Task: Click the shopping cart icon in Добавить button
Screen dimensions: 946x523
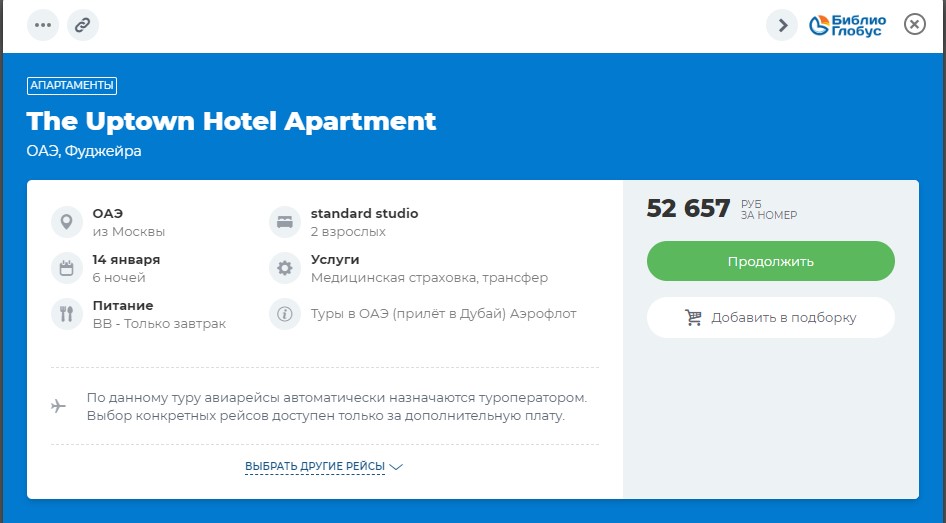Action: click(693, 318)
